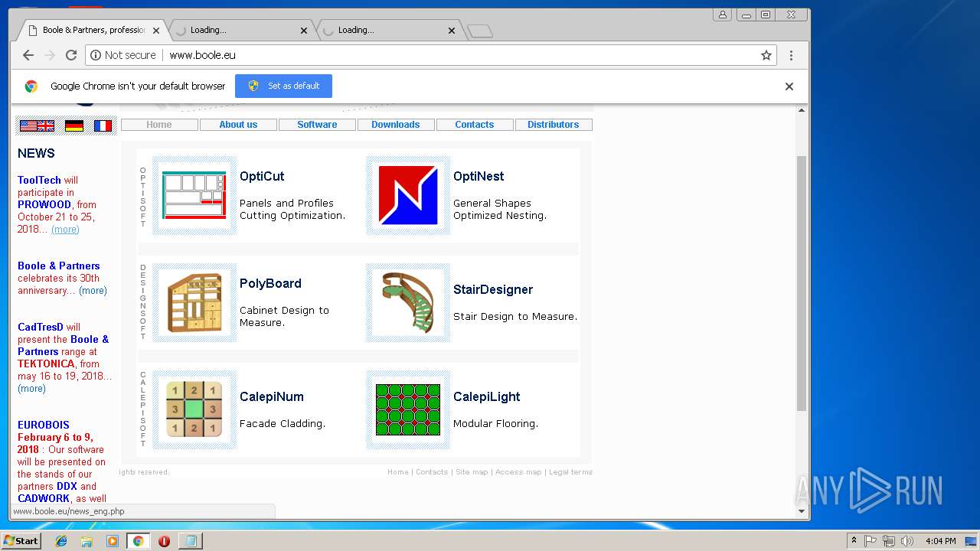Launch Internet Explorer from taskbar
The height and width of the screenshot is (551, 980).
tap(61, 541)
